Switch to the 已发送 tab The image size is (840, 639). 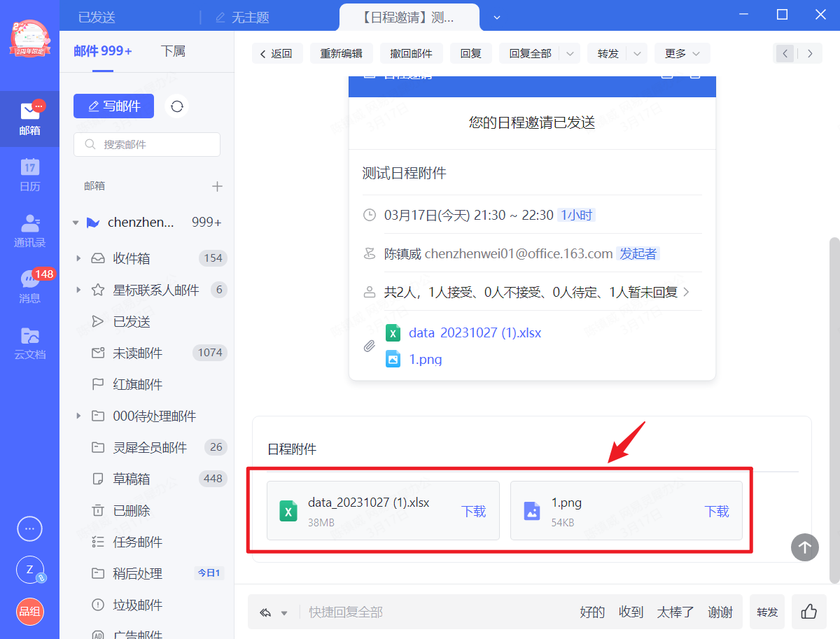97,17
